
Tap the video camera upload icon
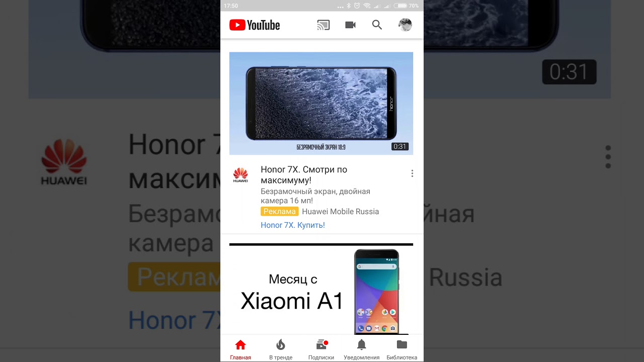pos(351,25)
